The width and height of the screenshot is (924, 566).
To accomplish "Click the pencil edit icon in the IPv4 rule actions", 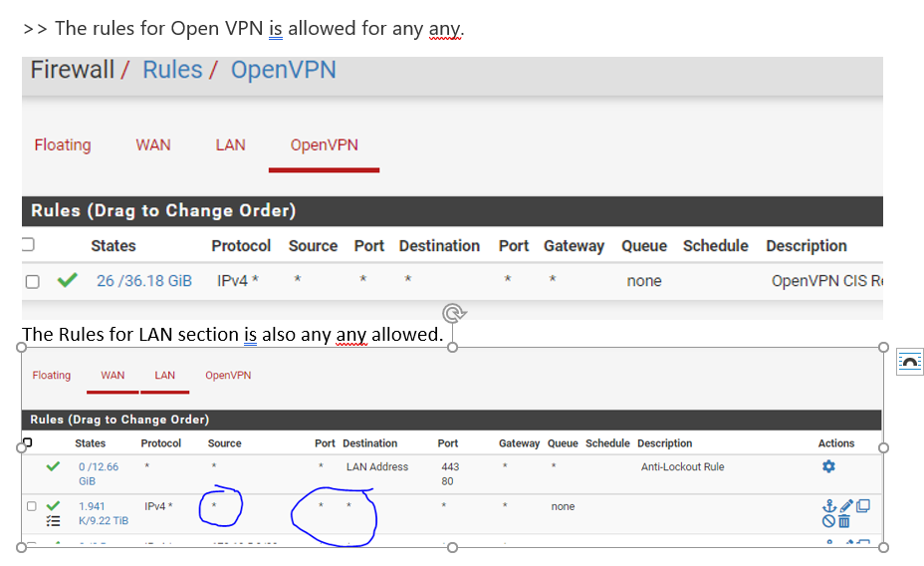I will click(846, 506).
